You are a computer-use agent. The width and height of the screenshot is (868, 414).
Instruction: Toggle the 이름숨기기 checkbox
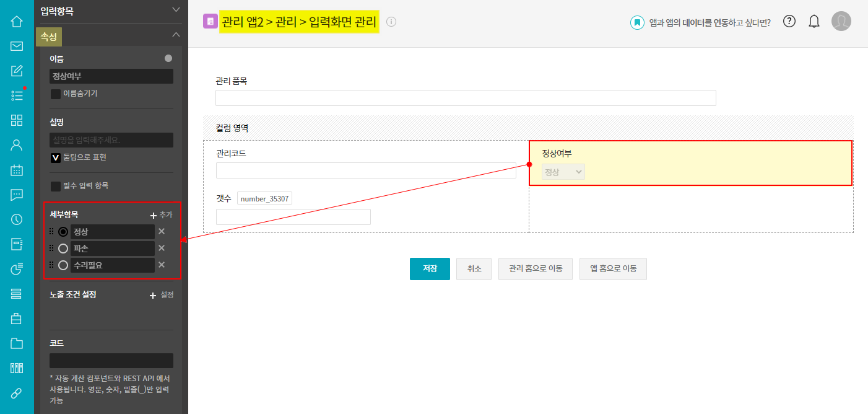click(x=56, y=94)
